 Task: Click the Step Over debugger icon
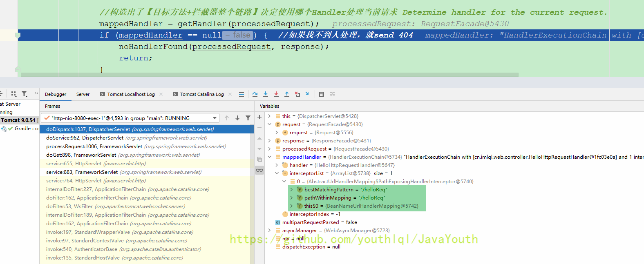coord(255,94)
